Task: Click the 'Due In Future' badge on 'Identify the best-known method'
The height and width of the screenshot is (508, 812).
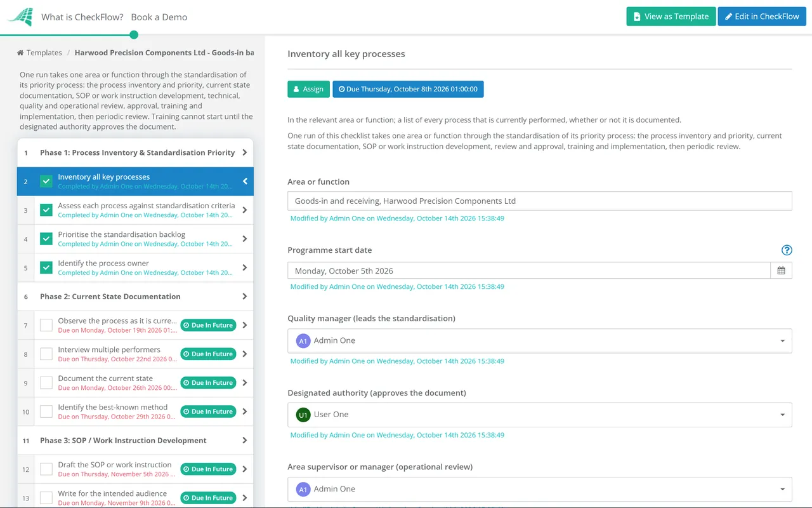Action: (208, 411)
